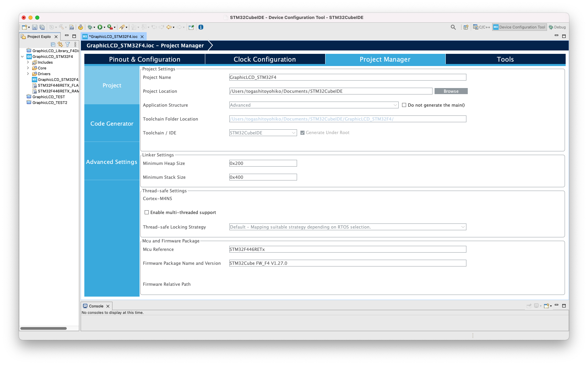Click the Browse button

(x=451, y=91)
